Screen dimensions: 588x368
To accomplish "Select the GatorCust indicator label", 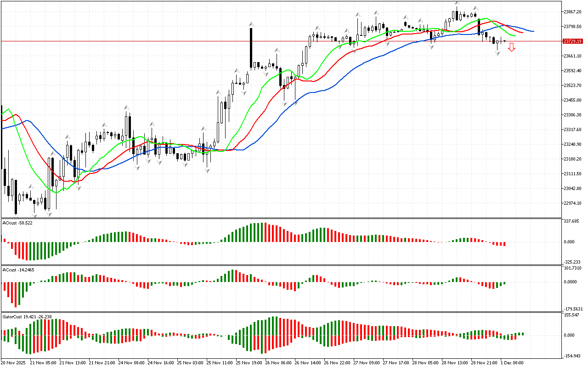I will click(27, 317).
